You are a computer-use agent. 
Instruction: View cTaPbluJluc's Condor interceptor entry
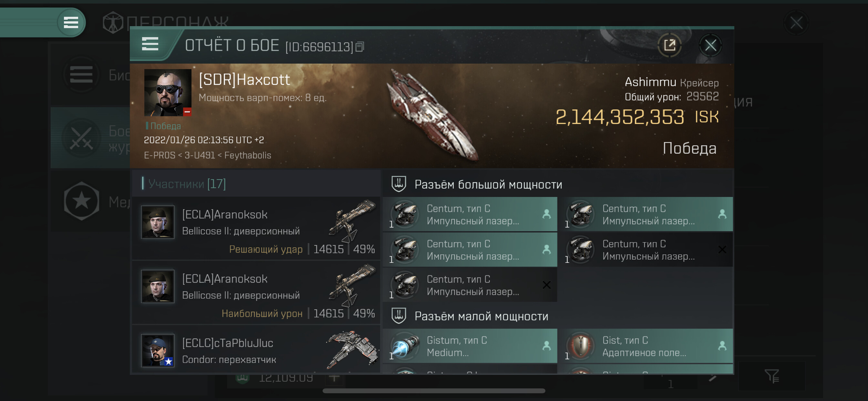pyautogui.click(x=256, y=350)
